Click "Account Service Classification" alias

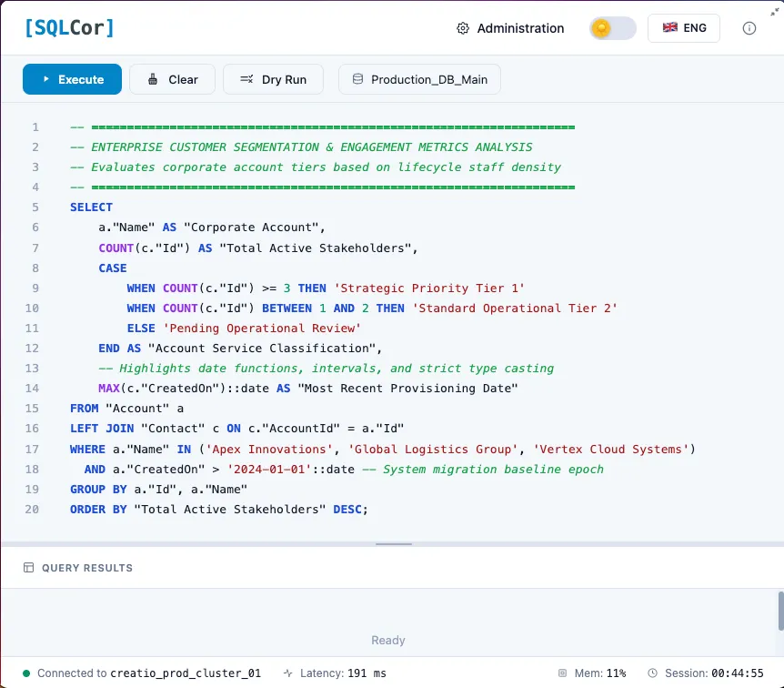tap(262, 349)
